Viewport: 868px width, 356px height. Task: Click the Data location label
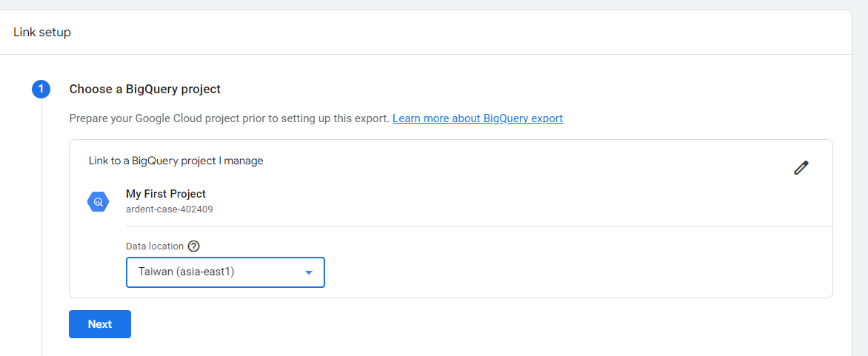click(155, 246)
